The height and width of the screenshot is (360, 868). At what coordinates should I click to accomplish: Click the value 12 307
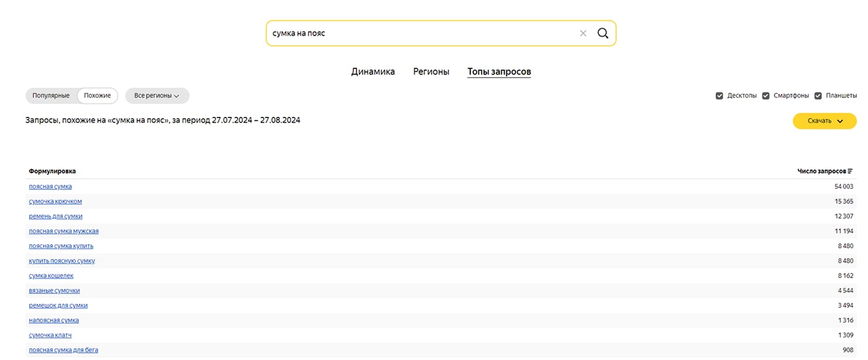tap(844, 216)
